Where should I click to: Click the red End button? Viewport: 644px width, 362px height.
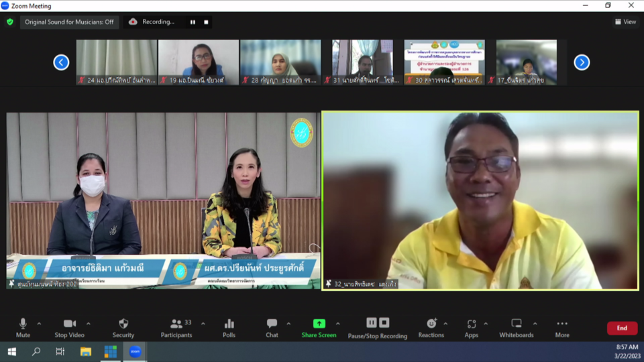point(622,328)
